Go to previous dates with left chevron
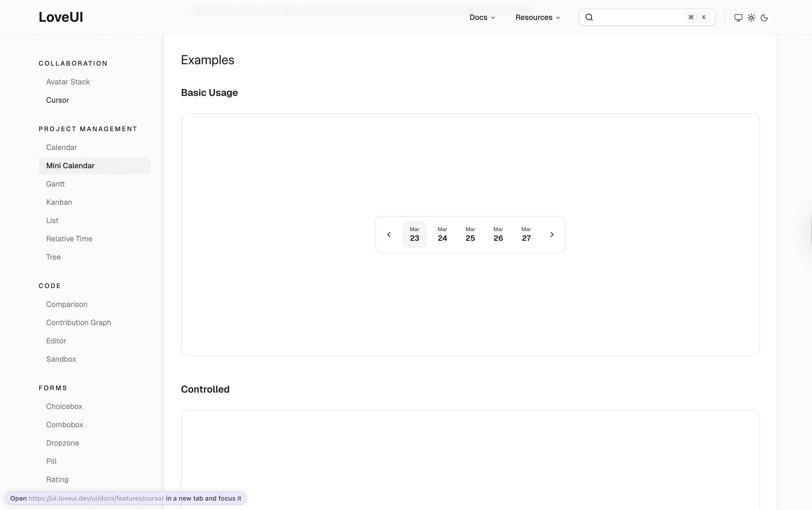 389,234
